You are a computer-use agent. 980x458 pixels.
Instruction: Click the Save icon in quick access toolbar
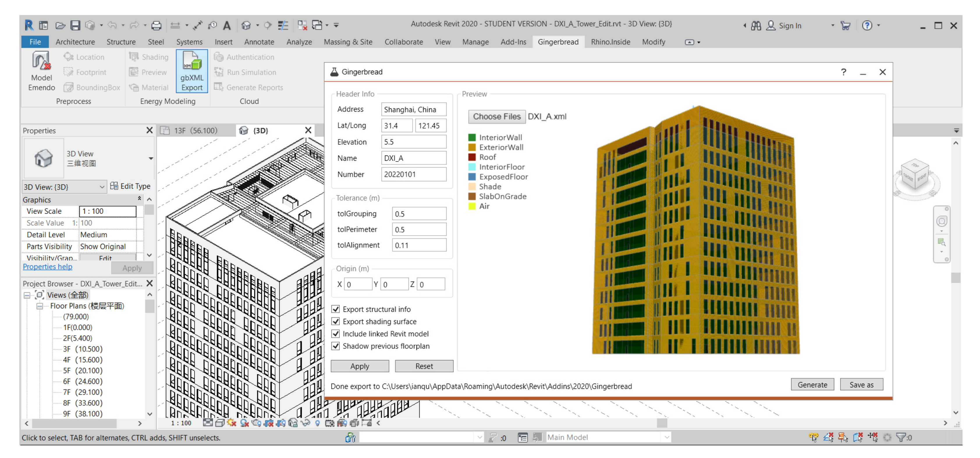point(75,26)
